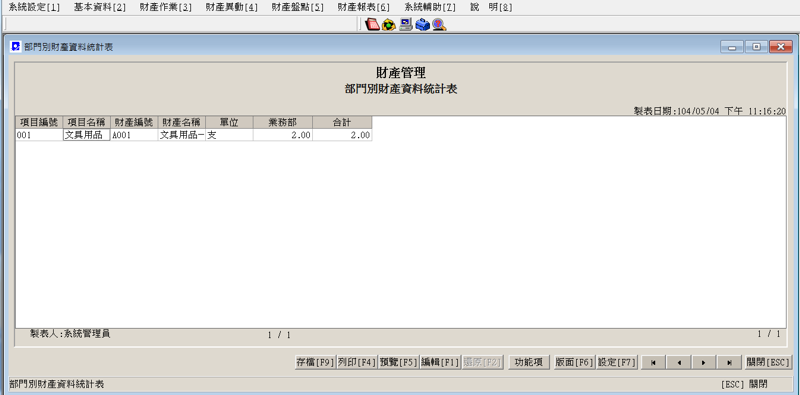Click the 關閉[ESC] close button
Viewport: 800px width, 395px height.
pyautogui.click(x=768, y=362)
